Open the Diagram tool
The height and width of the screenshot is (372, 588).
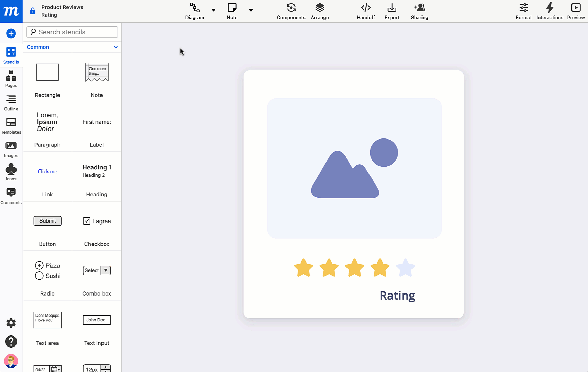[194, 11]
